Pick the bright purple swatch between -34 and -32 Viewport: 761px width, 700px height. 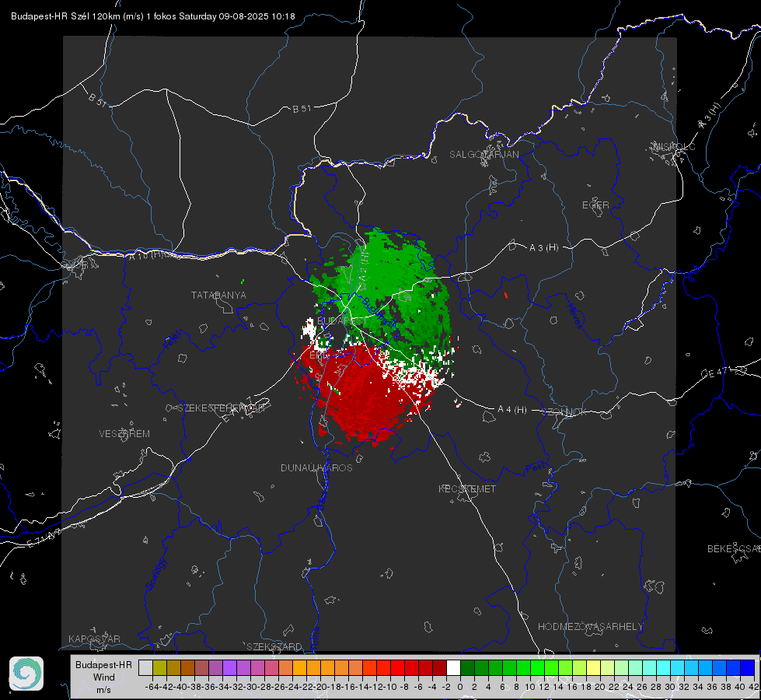229,667
